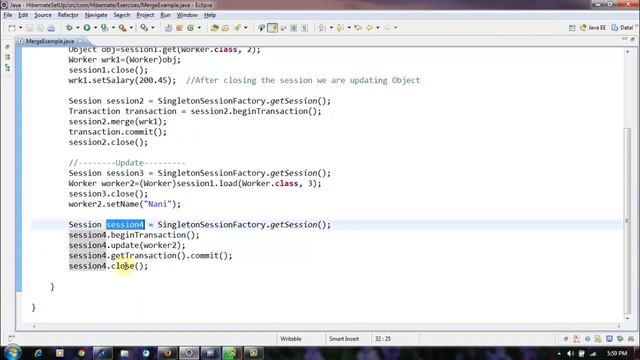This screenshot has height=360, width=640.
Task: Click the Debug bug icon
Action: [x=69, y=28]
